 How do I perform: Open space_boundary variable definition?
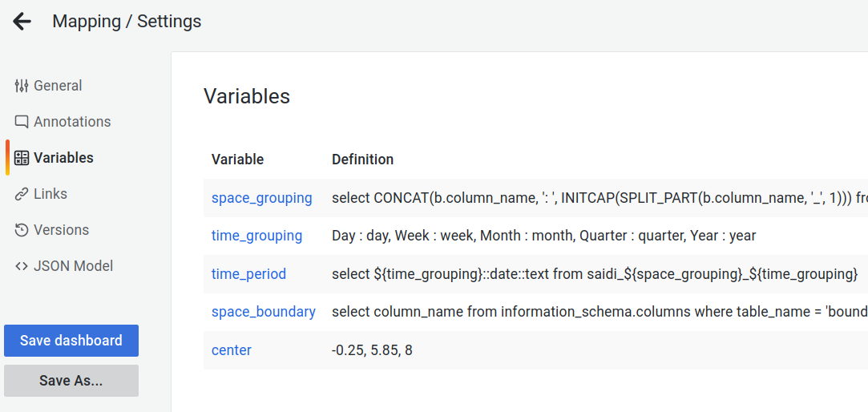(263, 312)
